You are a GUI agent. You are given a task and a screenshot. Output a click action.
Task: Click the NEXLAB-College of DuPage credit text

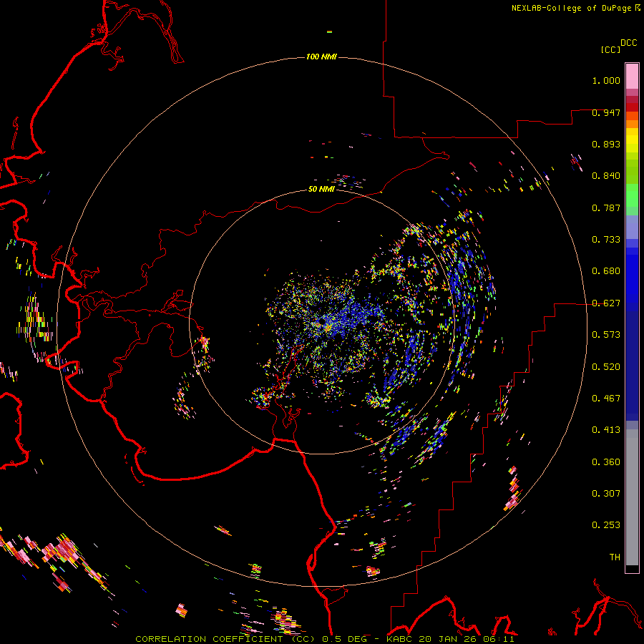point(571,8)
